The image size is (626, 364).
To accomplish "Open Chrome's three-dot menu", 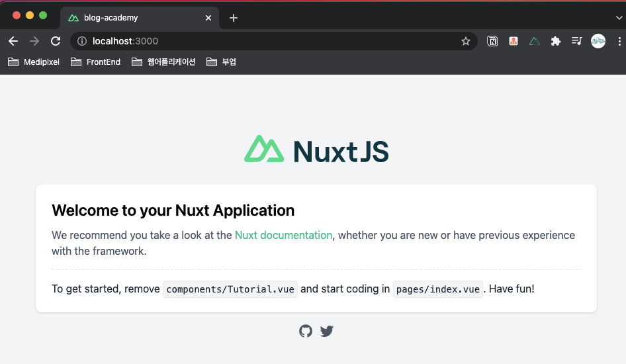I will point(619,41).
